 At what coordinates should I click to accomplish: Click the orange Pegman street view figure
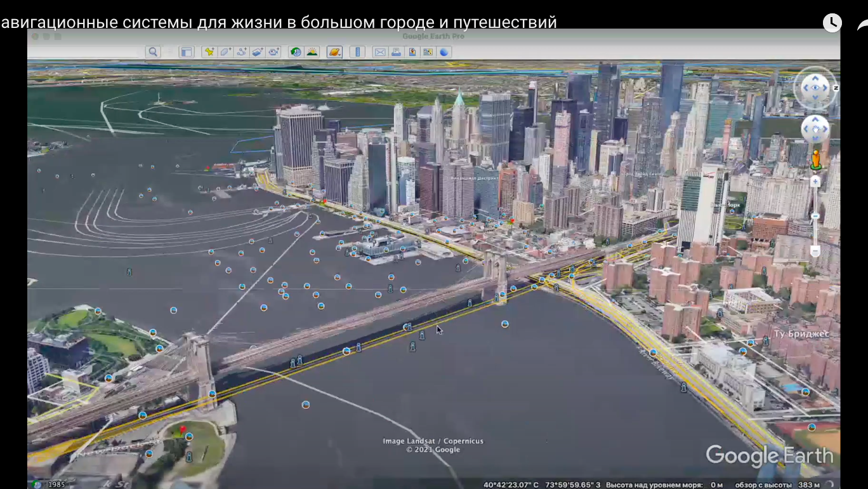815,160
